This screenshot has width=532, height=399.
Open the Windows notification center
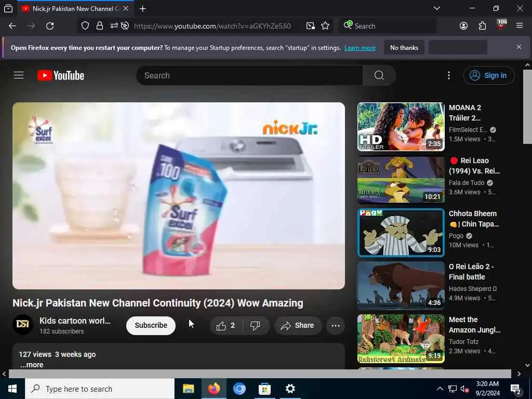(516, 389)
